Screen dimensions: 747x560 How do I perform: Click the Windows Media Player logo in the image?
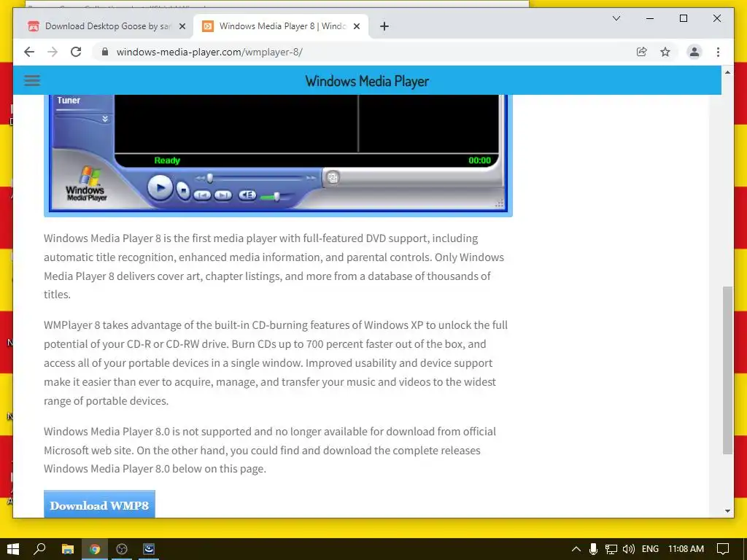86,184
